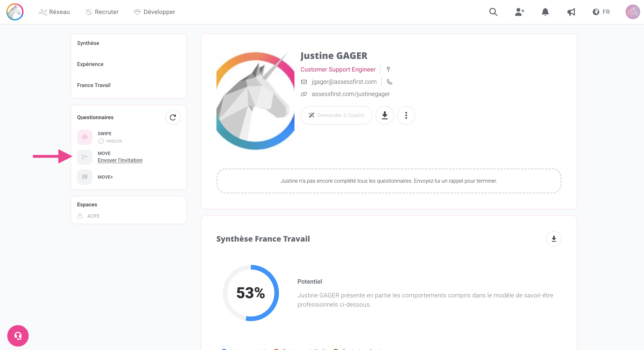Open the user avatar at top right
644x350 pixels.
point(633,12)
